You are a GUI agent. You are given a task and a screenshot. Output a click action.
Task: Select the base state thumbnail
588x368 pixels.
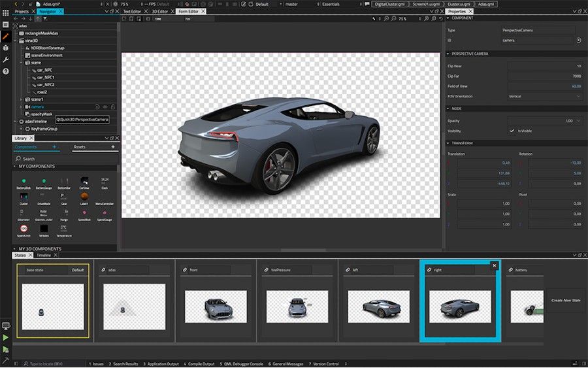(53, 307)
